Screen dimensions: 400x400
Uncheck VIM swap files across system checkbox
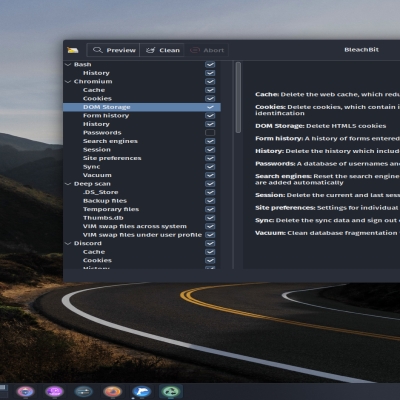[210, 226]
